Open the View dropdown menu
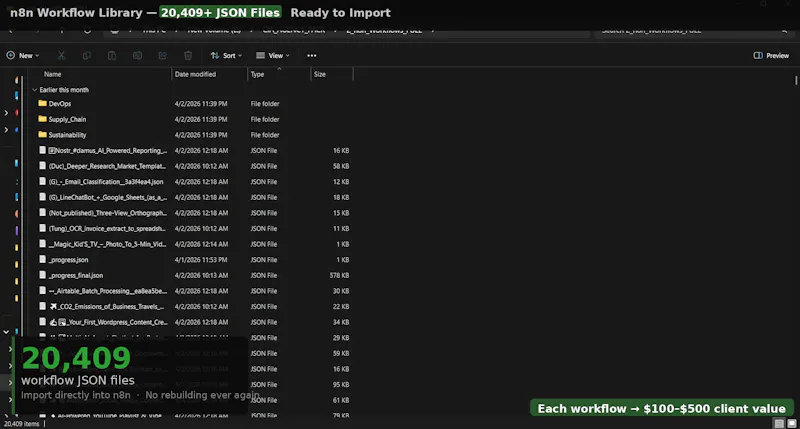Screen dimensions: 800x429 (272, 56)
